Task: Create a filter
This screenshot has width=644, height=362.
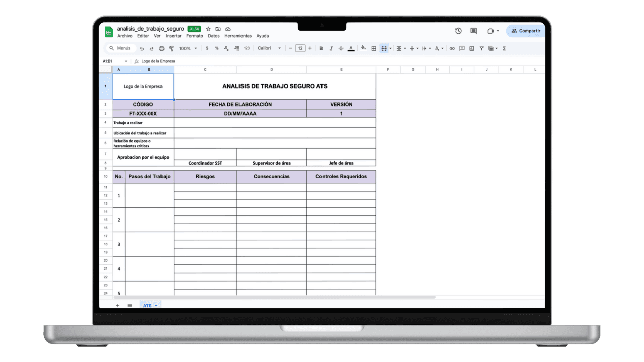Action: point(481,48)
